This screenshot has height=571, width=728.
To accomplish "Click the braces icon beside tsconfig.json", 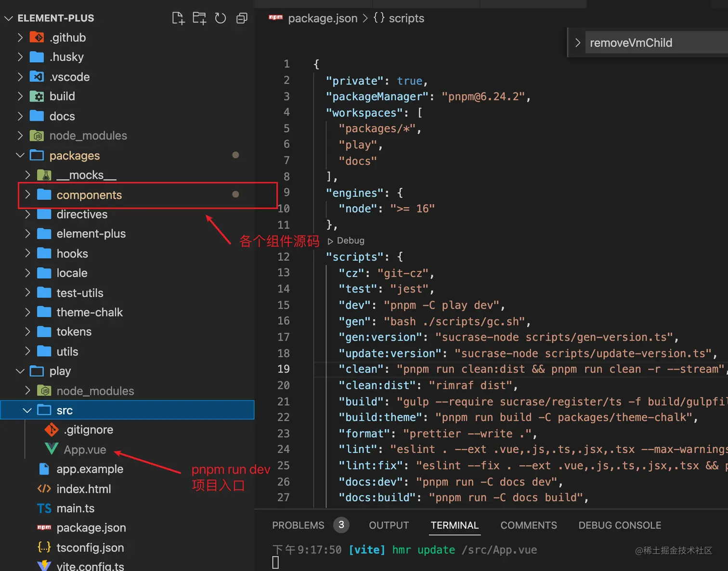I will [44, 547].
